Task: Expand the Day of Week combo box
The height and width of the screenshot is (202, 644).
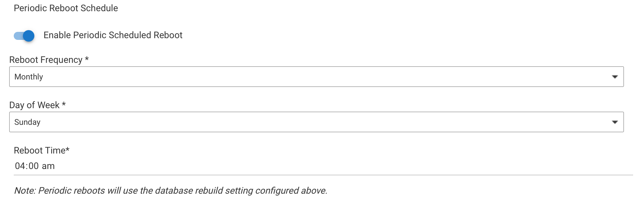Action: click(316, 122)
